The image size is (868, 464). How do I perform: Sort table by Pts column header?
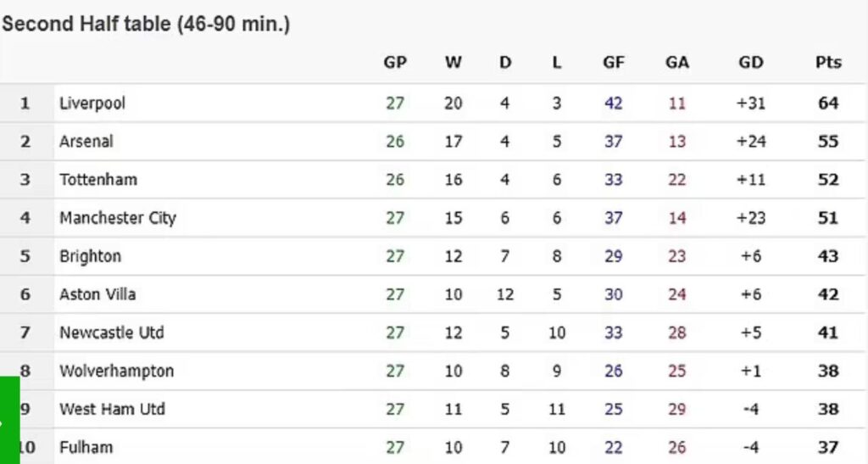click(828, 63)
